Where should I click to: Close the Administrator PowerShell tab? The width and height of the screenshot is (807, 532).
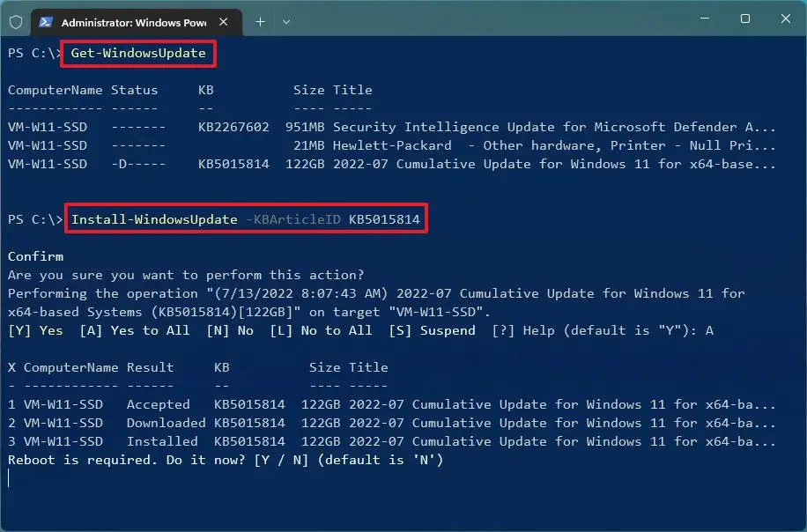[224, 23]
